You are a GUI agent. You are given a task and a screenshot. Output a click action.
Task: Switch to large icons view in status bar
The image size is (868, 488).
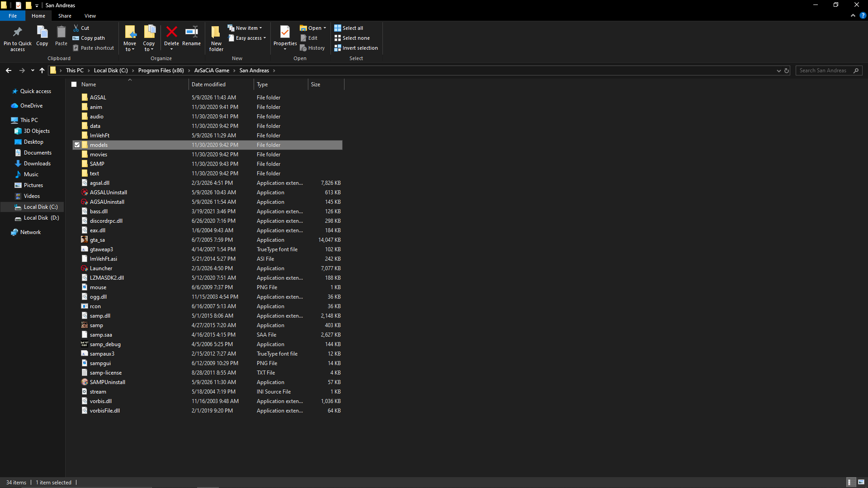click(x=861, y=482)
